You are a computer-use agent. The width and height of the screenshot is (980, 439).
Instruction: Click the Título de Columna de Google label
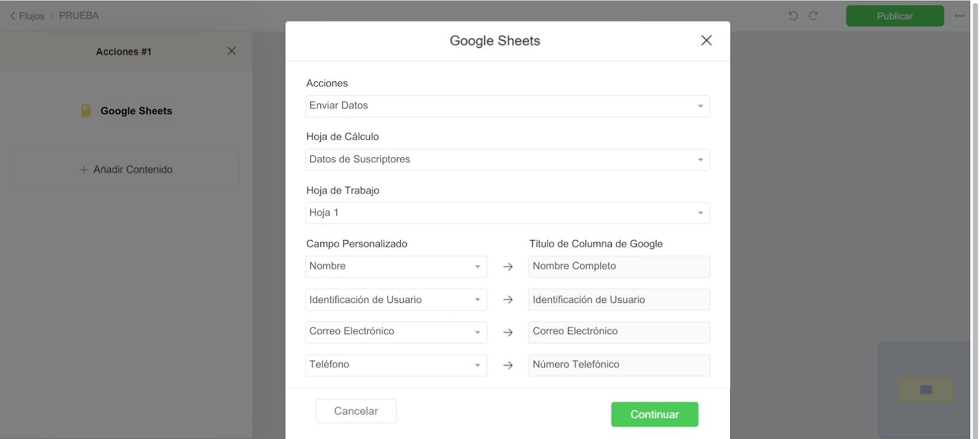[596, 244]
